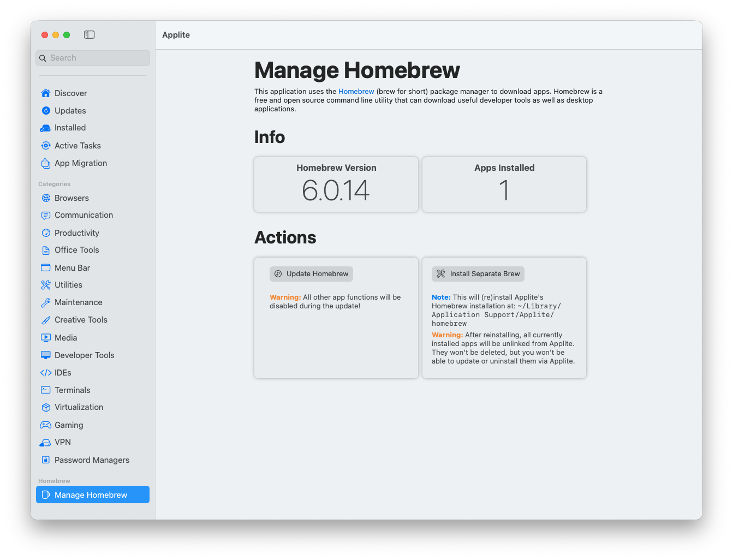The image size is (733, 560).
Task: Click the Apps Installed count card
Action: [x=504, y=184]
